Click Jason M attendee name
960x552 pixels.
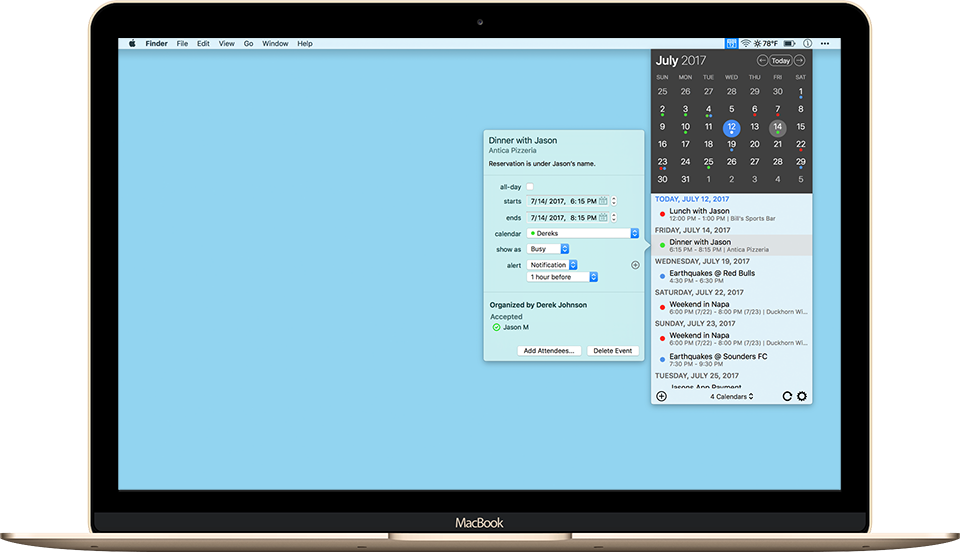coord(516,327)
